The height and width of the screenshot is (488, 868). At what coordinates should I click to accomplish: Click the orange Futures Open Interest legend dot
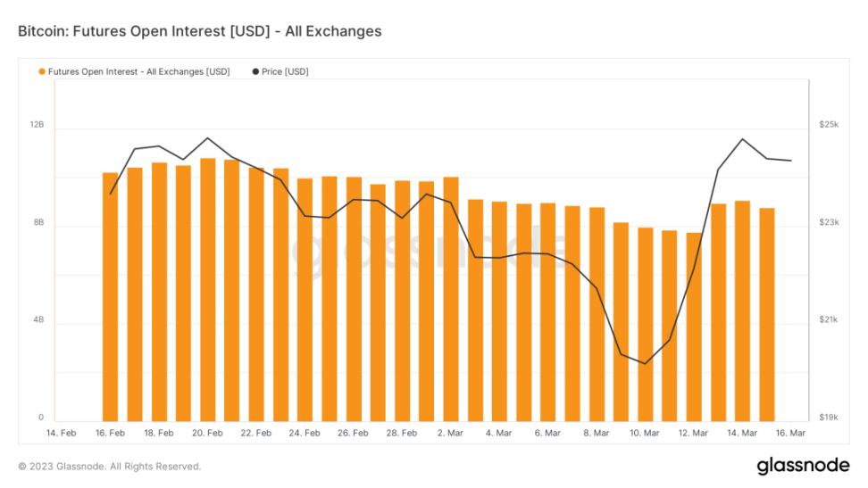(x=42, y=71)
